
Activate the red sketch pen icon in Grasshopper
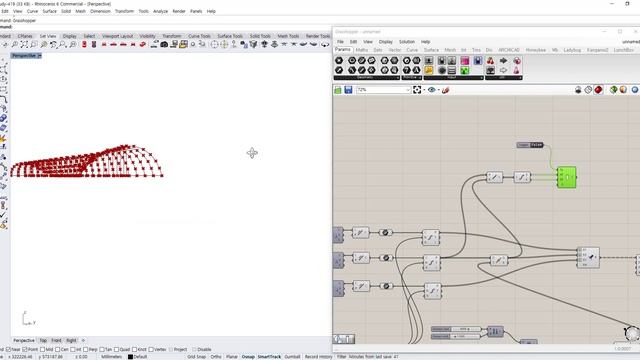pos(445,90)
